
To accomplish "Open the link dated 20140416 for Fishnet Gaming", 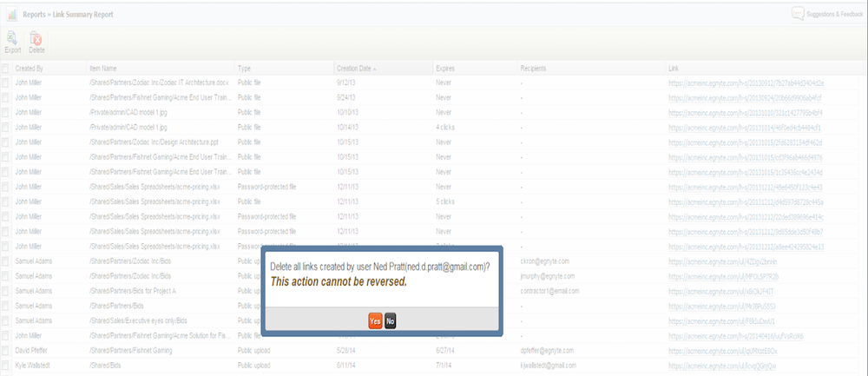I will tap(736, 335).
